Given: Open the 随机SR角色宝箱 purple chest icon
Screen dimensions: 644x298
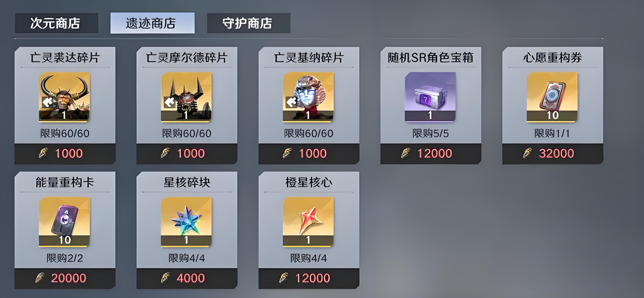Looking at the screenshot, I should tap(430, 97).
